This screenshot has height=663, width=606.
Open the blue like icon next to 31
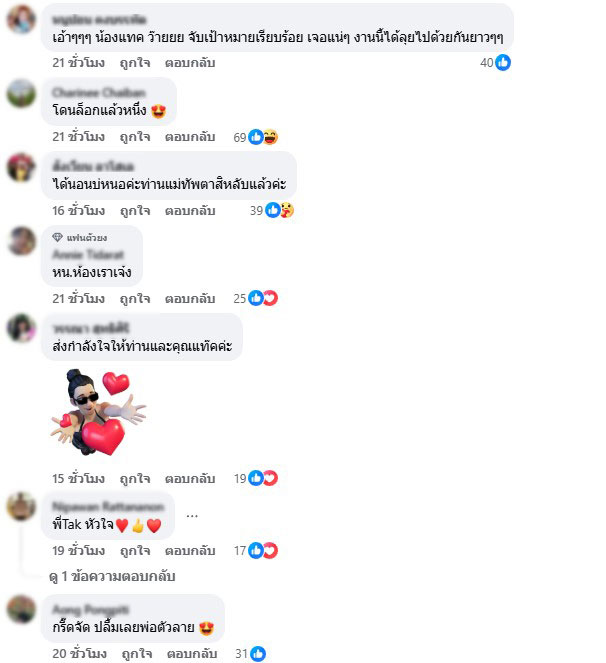pos(258,654)
